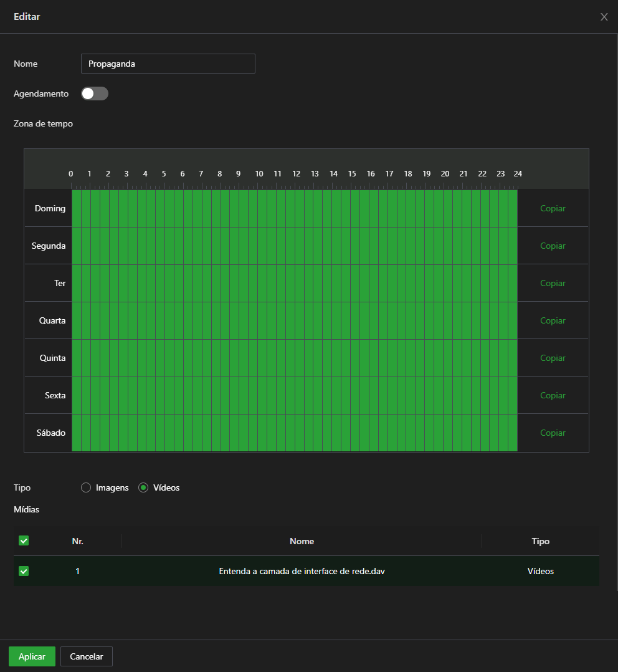Viewport: 618px width, 672px height.
Task: Click the hour 24 label on timeline ruler
Action: (518, 173)
